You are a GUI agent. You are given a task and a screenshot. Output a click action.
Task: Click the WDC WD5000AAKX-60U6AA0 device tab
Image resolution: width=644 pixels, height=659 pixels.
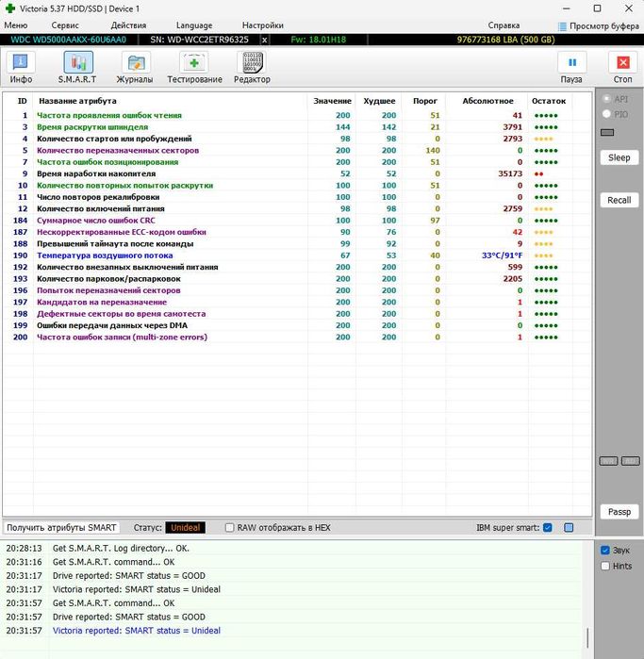[69, 40]
